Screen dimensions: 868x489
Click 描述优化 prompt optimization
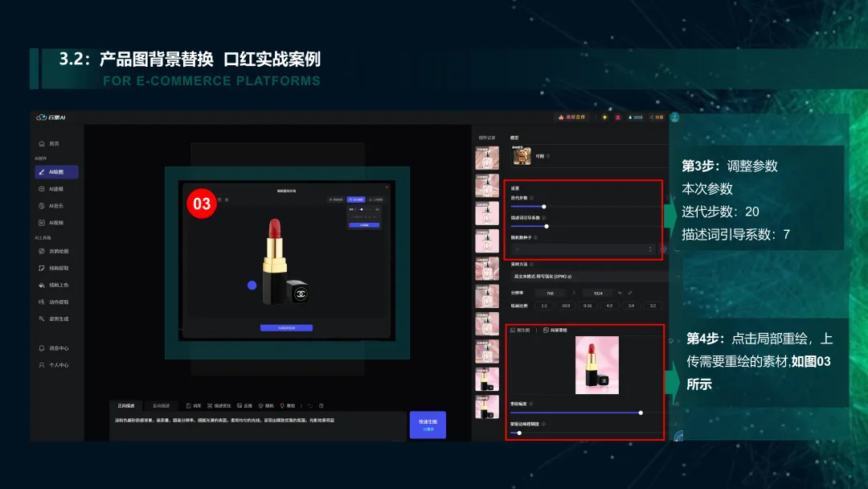click(219, 406)
